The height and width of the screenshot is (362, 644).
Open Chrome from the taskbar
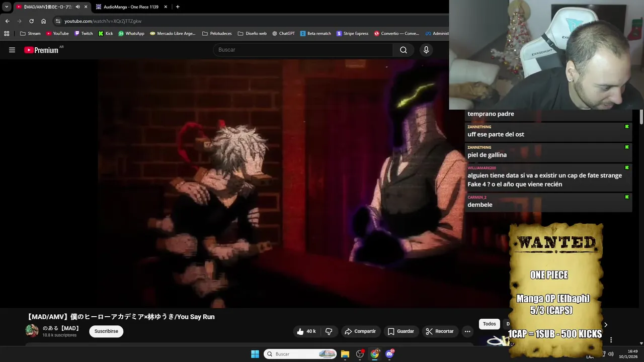coord(375,354)
